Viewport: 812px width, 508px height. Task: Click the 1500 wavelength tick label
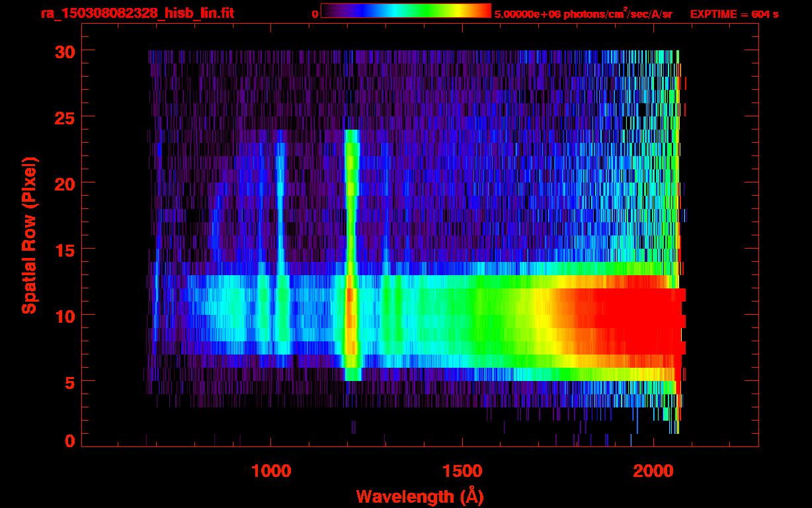(x=462, y=471)
